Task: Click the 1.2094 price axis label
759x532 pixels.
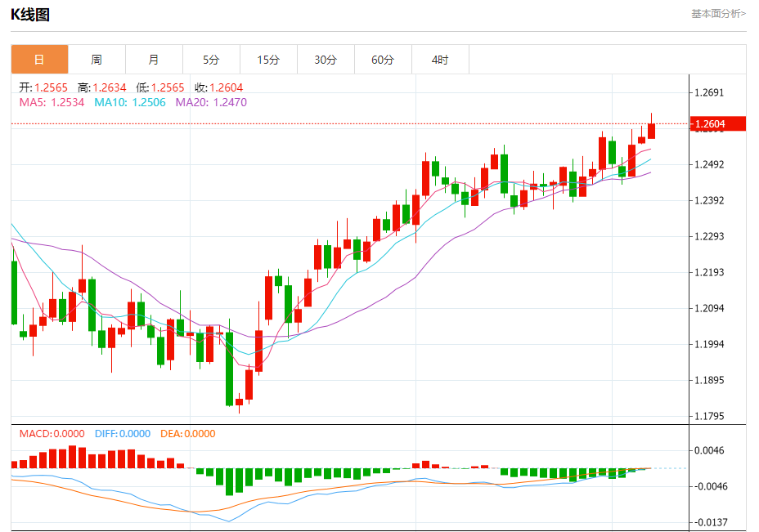Action: coord(709,308)
